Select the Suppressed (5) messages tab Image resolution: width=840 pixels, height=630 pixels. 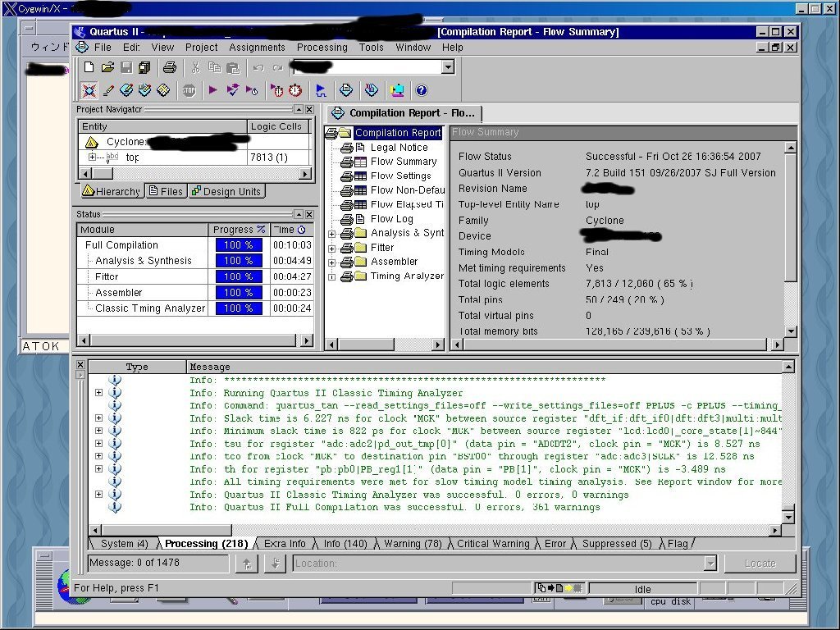coord(617,543)
